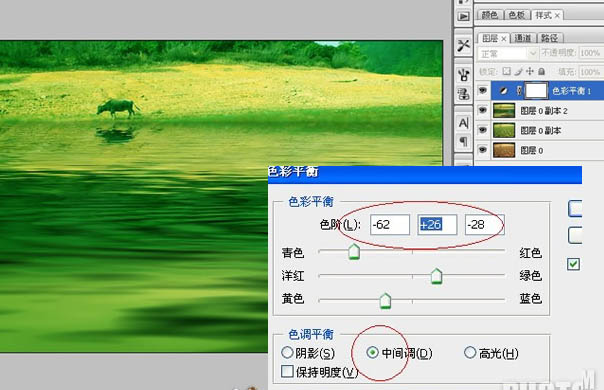Switch to the 通道 tab

(522, 38)
